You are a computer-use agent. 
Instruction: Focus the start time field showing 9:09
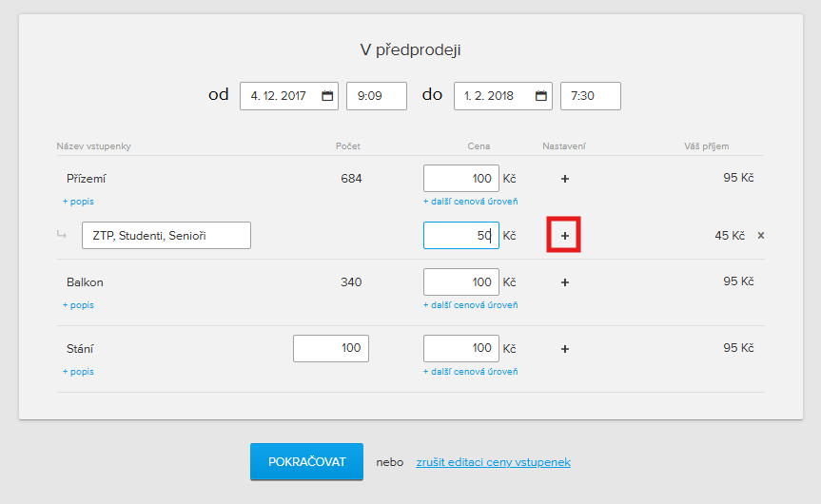[x=376, y=96]
